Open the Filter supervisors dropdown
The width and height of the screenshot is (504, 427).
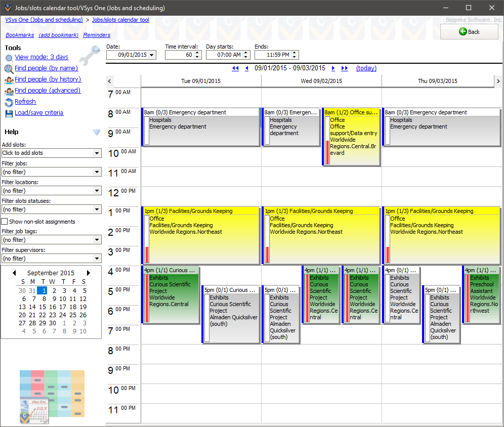pyautogui.click(x=96, y=258)
